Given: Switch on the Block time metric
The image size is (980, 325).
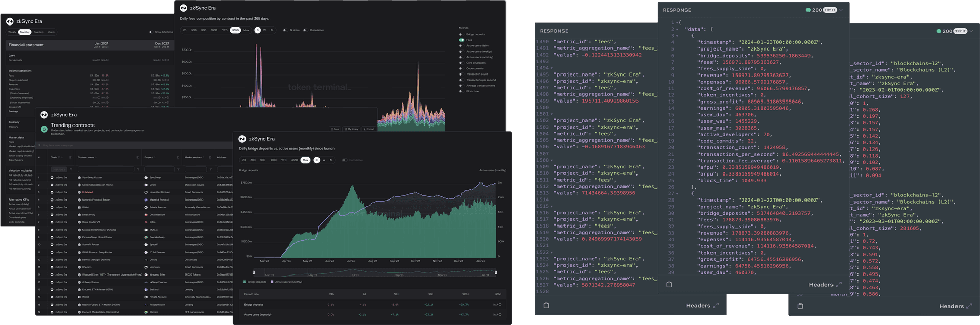Looking at the screenshot, I should [x=461, y=91].
